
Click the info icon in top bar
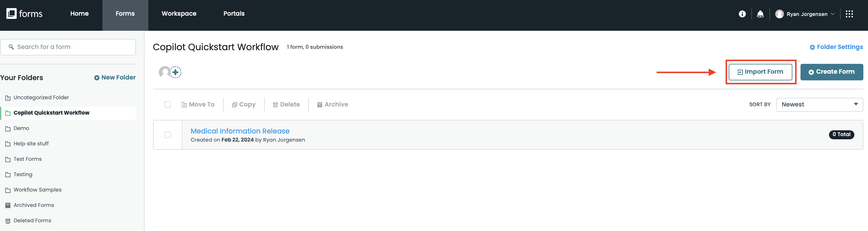(x=742, y=14)
